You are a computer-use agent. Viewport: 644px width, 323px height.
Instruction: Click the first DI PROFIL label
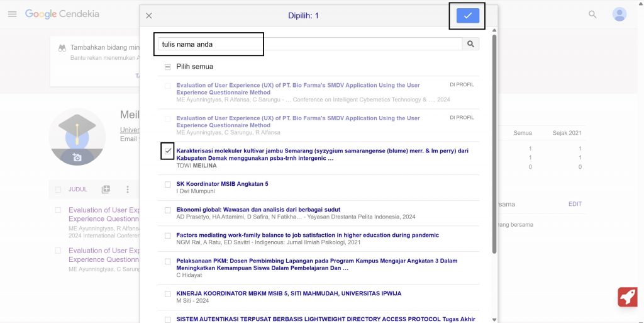(462, 84)
